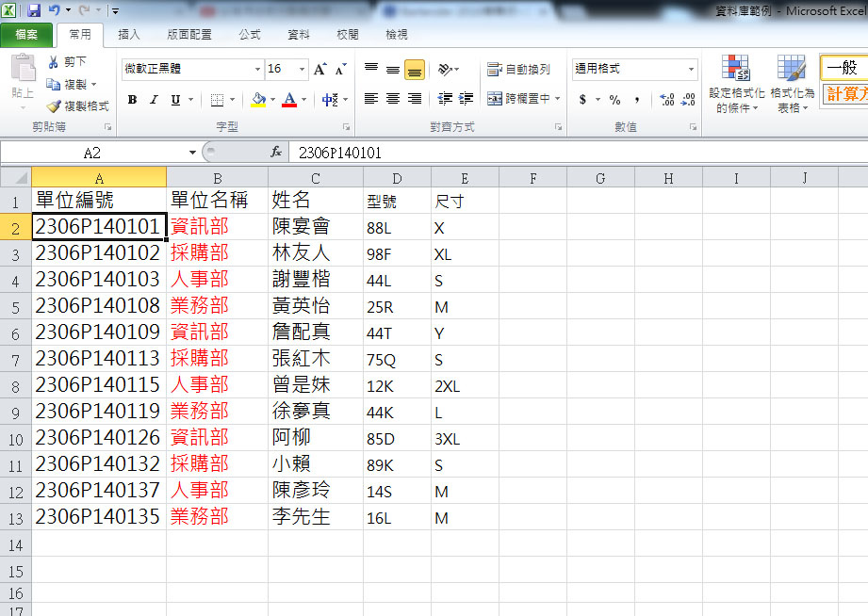Click the phonetic guide (中) icon
The height and width of the screenshot is (616, 868).
(x=330, y=100)
